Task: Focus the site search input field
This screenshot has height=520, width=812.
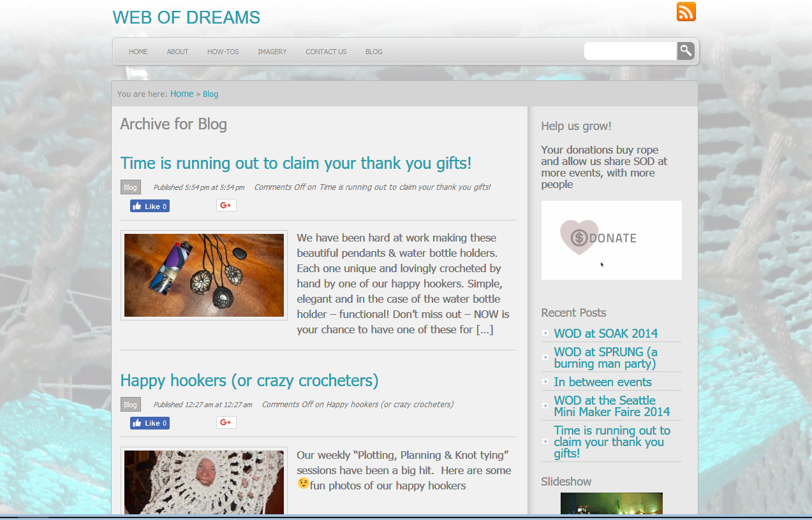Action: [630, 51]
